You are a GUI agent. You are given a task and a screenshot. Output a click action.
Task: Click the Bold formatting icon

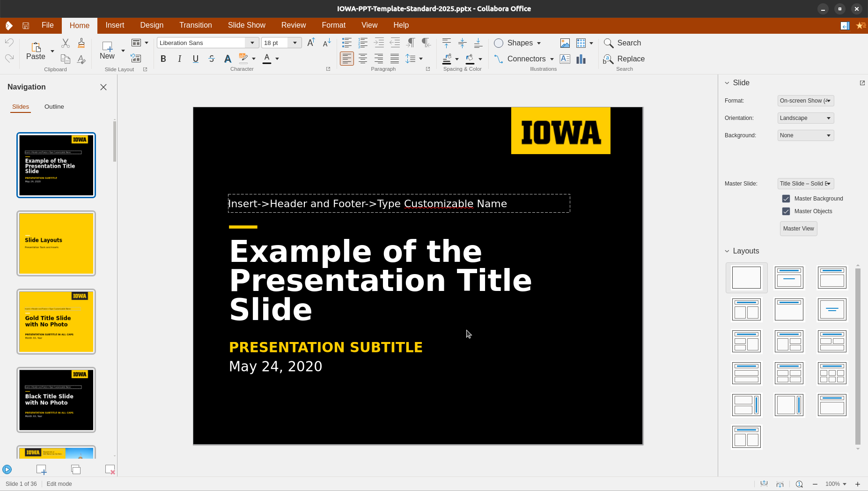[163, 59]
